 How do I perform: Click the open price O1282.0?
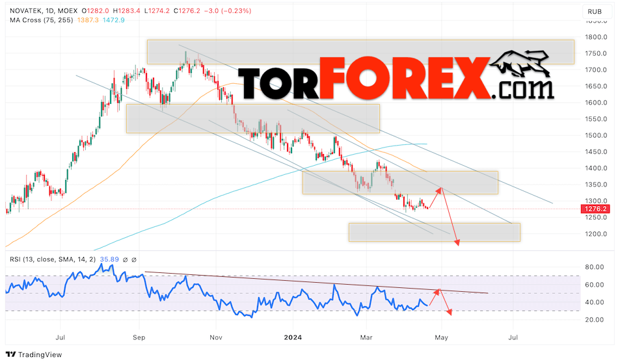coord(95,11)
